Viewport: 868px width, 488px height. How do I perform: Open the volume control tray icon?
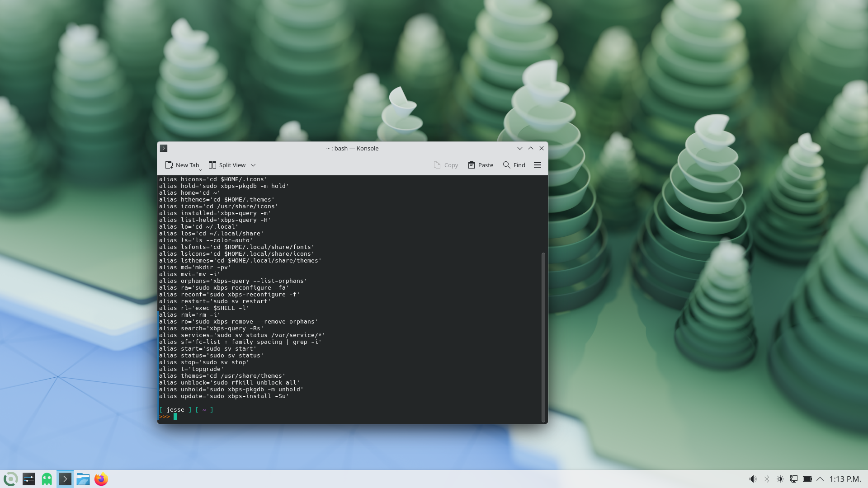coord(753,479)
